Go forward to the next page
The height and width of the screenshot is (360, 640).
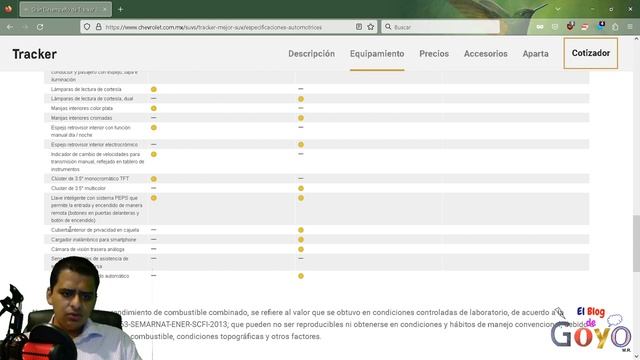click(x=25, y=27)
